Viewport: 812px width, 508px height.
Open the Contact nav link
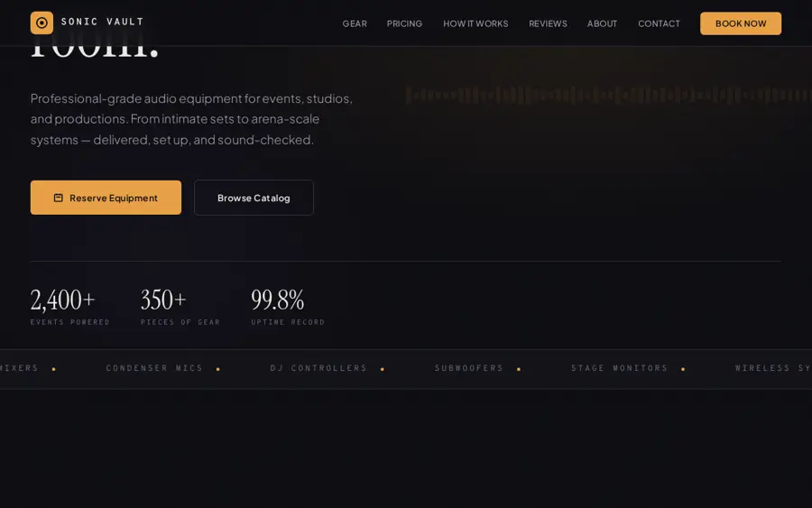click(659, 23)
